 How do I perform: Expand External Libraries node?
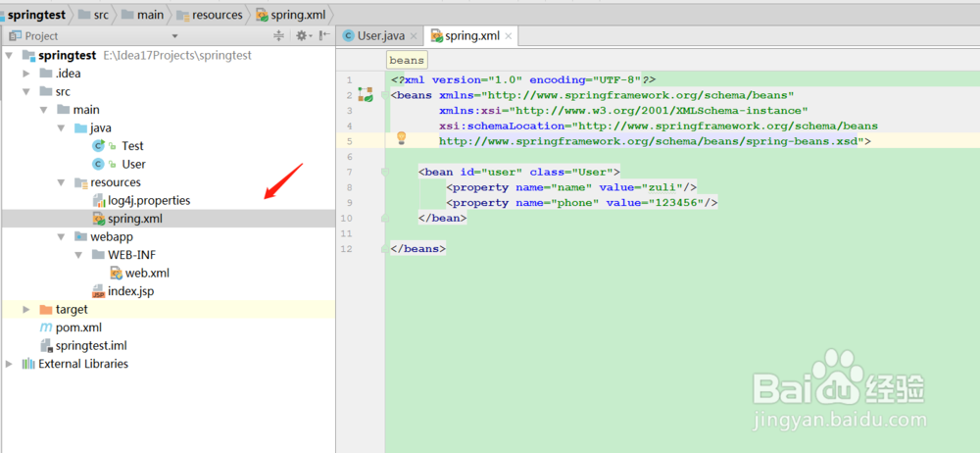[9, 364]
